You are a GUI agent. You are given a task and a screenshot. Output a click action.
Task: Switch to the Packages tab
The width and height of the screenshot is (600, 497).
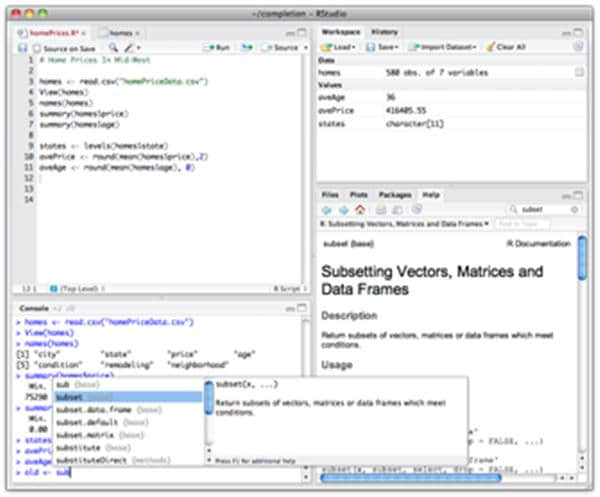click(x=395, y=194)
